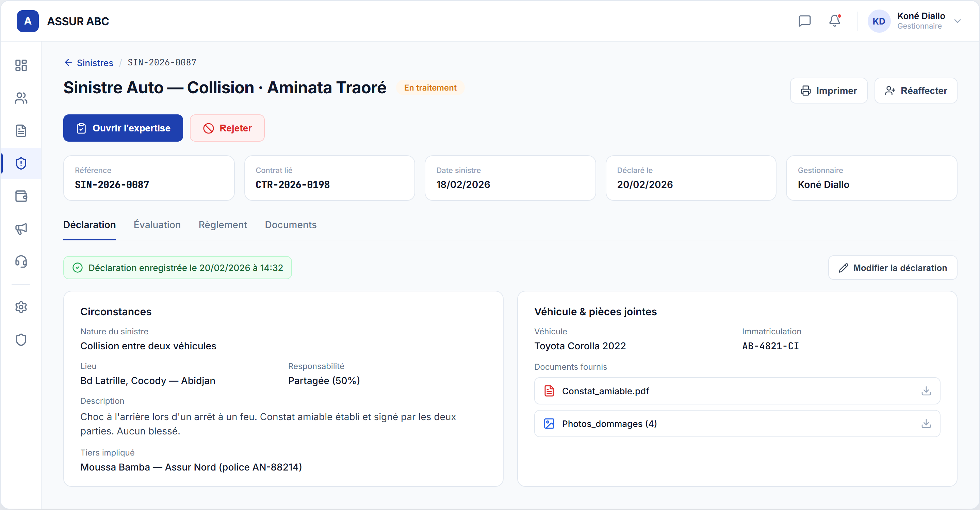
Task: Expand the Koné Diallo user menu chevron
Action: 958,21
